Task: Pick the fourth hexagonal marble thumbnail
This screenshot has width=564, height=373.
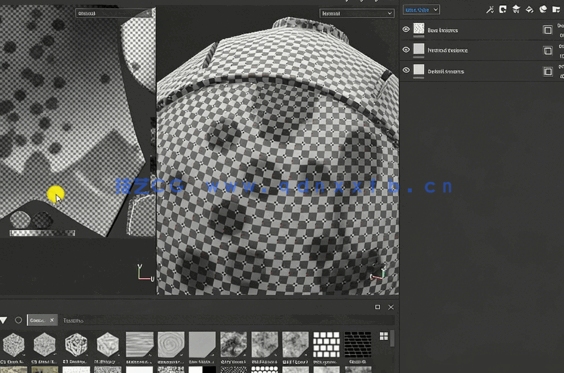Action: pos(107,345)
